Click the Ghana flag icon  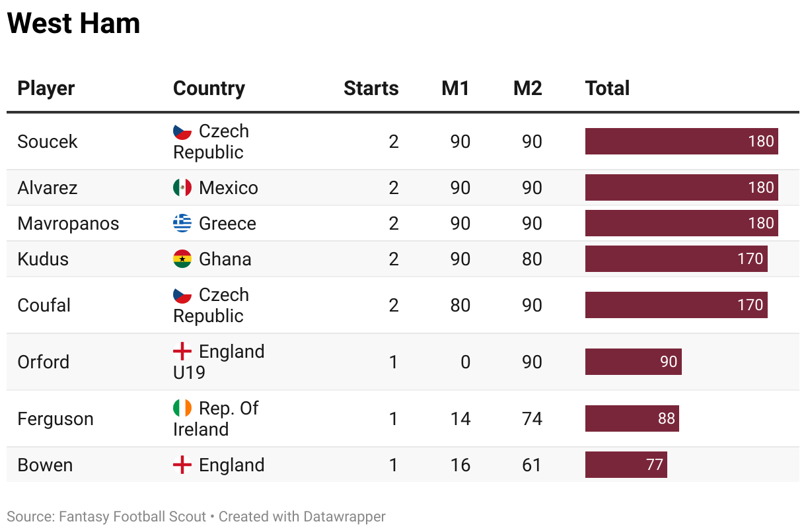182,259
